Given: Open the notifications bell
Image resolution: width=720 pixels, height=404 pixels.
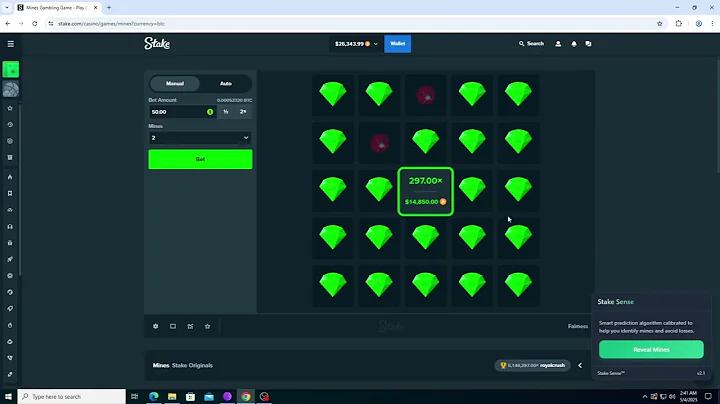Looking at the screenshot, I should tap(574, 44).
